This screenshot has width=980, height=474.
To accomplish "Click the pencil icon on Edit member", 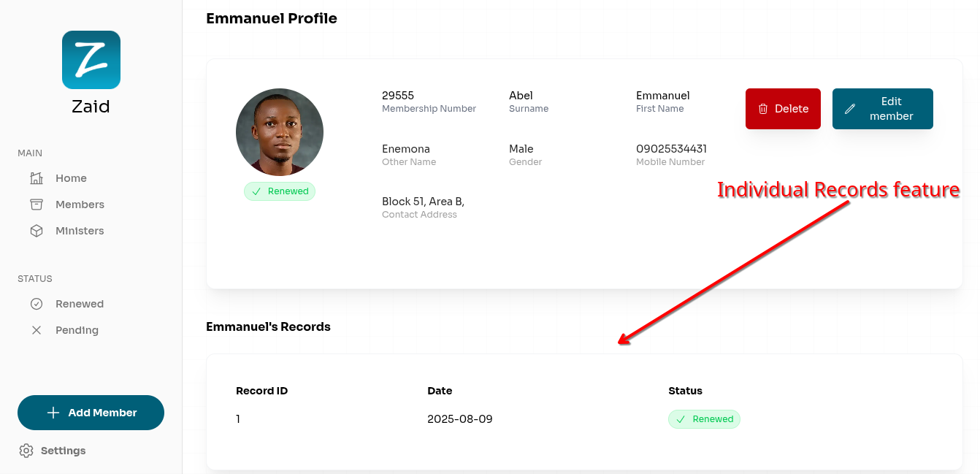I will pyautogui.click(x=850, y=109).
